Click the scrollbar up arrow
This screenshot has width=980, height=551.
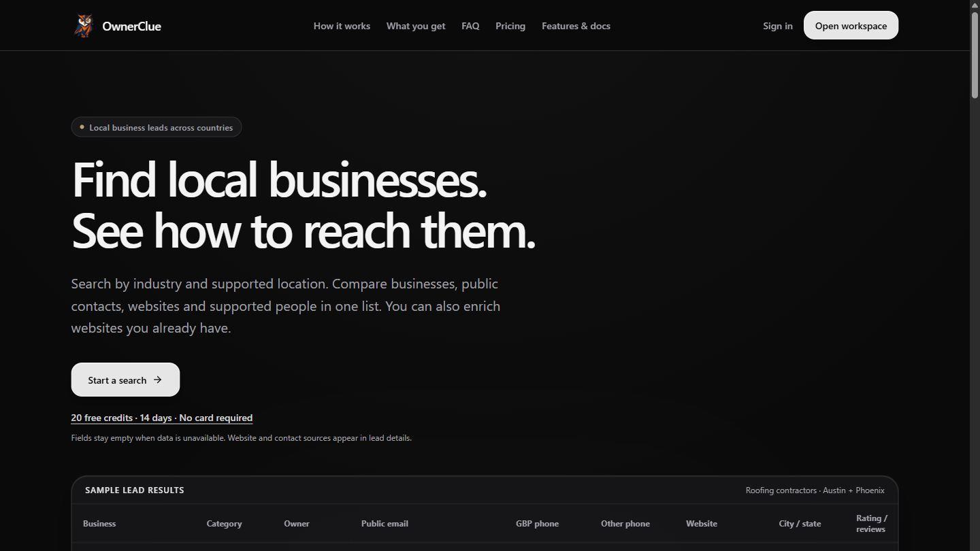tap(975, 4)
